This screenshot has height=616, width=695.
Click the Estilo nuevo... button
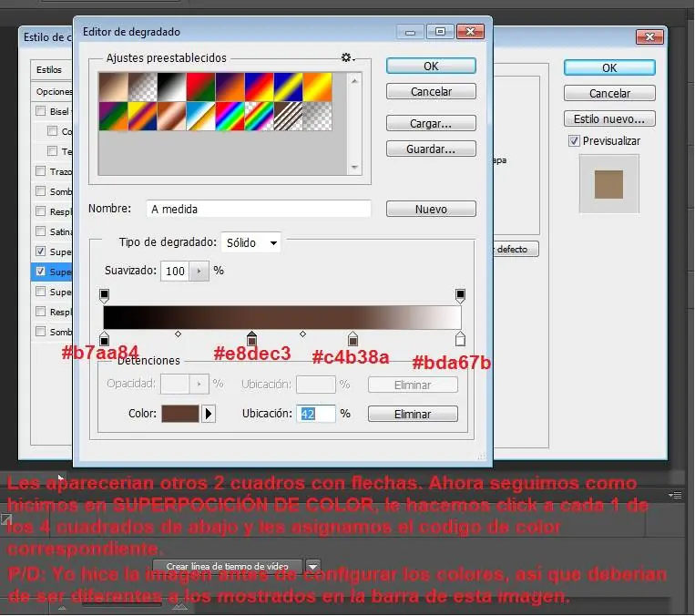click(609, 118)
